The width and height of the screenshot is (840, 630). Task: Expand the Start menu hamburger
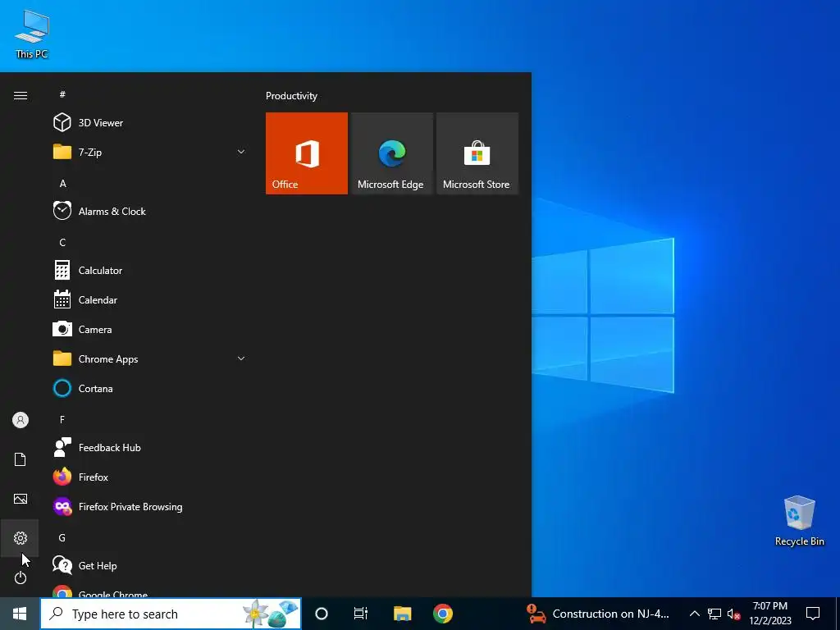[21, 95]
